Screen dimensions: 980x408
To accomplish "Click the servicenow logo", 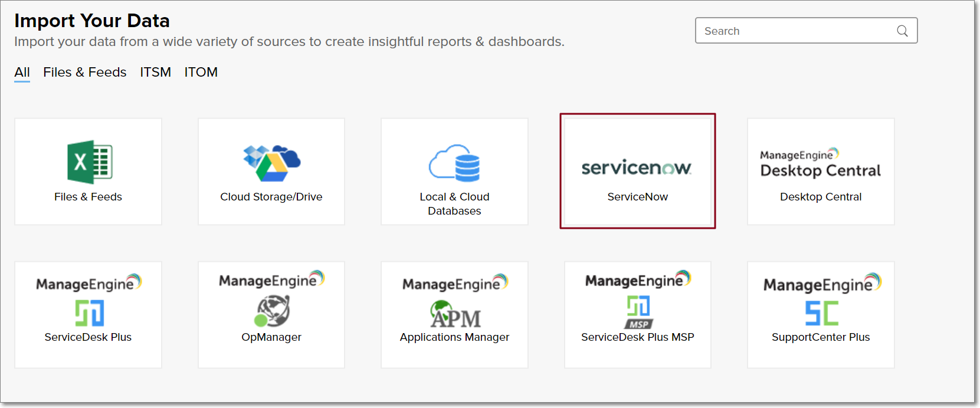I will click(637, 167).
